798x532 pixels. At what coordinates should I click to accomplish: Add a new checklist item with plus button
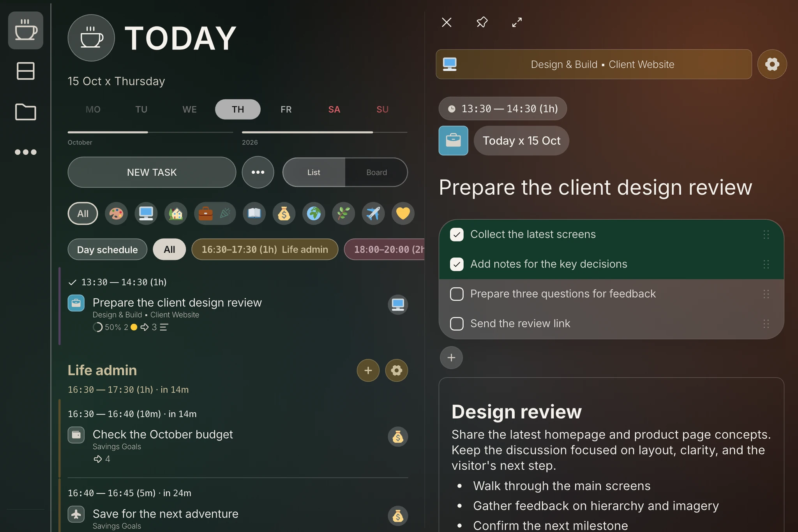[451, 358]
